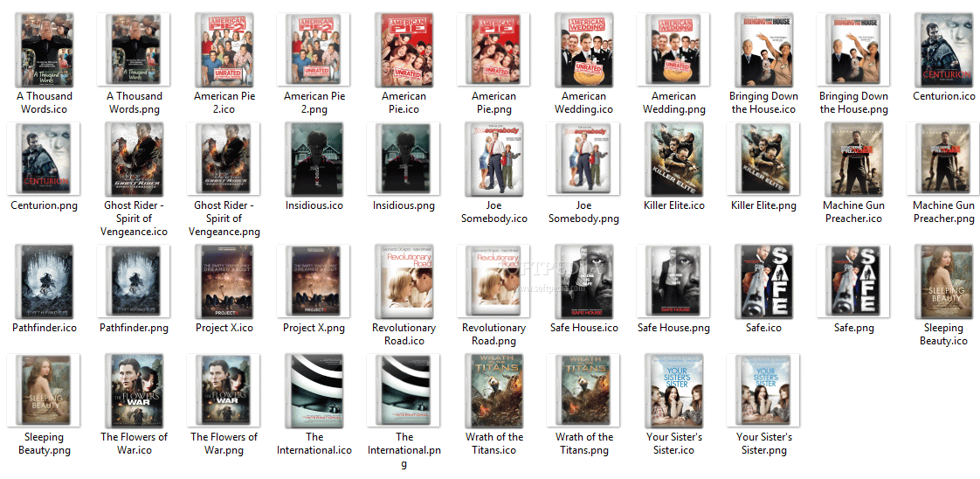Pick the American Wedding.png thumbnail
Viewport: 980px width, 479px height.
pos(673,50)
